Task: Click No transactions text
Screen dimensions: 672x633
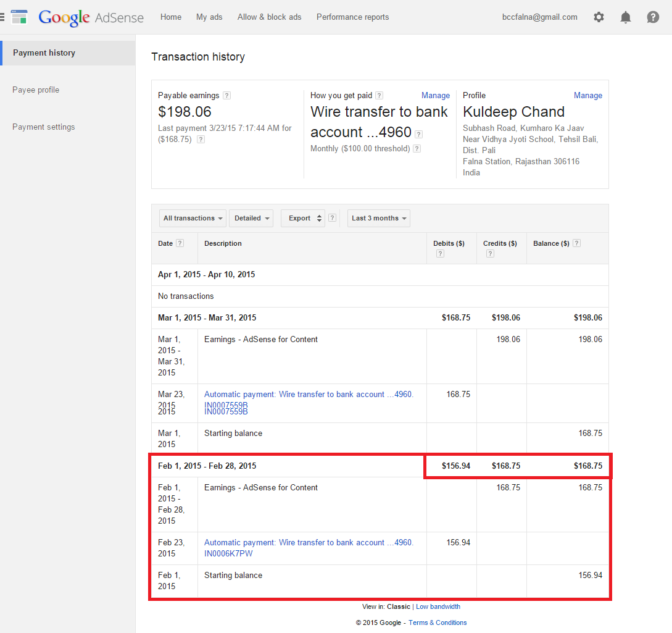Action: coord(186,296)
